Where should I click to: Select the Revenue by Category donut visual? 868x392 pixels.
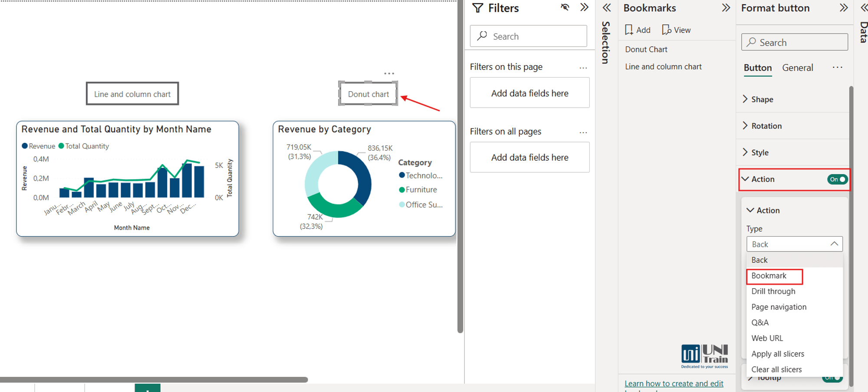[x=364, y=179]
